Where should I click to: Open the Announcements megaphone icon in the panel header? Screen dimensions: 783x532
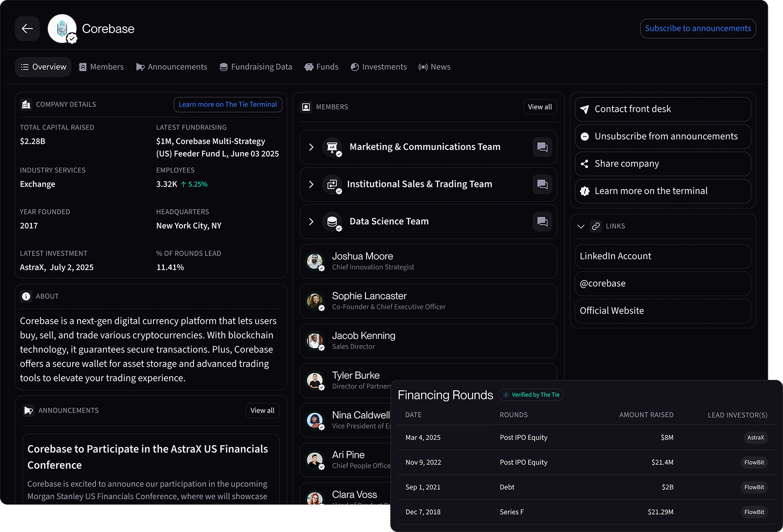[x=29, y=410]
